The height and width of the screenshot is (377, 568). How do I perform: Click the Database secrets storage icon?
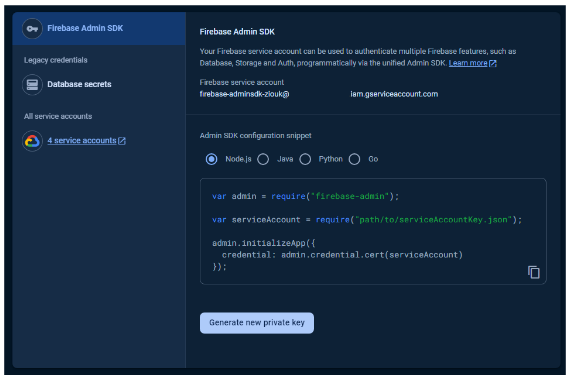tap(32, 84)
